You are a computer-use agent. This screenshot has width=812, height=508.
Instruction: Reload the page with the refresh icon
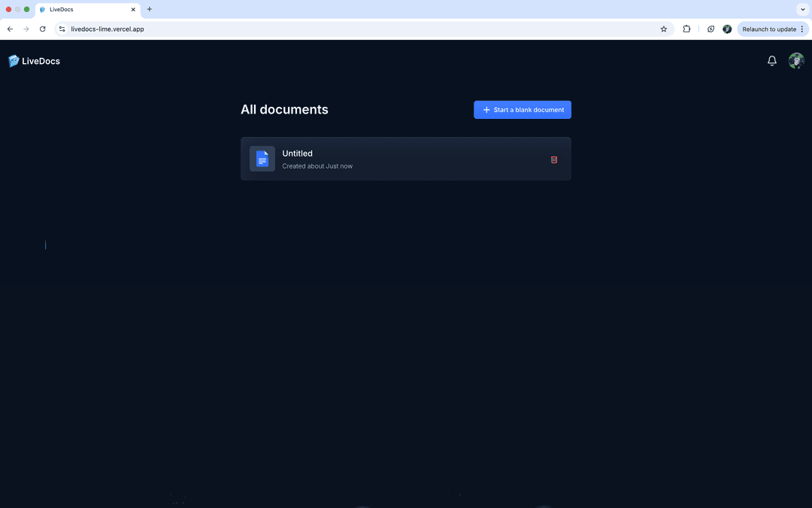(42, 29)
